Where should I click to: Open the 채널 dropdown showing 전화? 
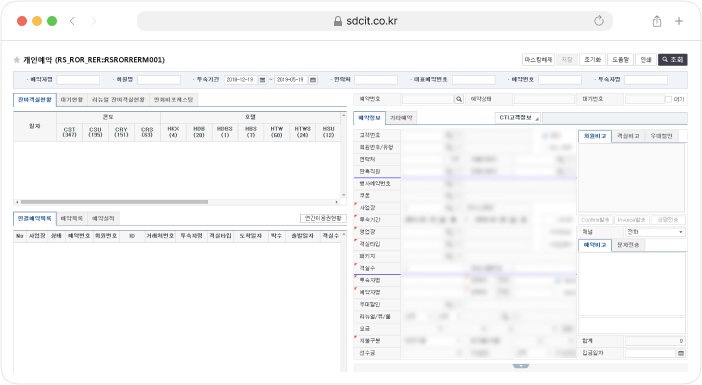pyautogui.click(x=655, y=232)
